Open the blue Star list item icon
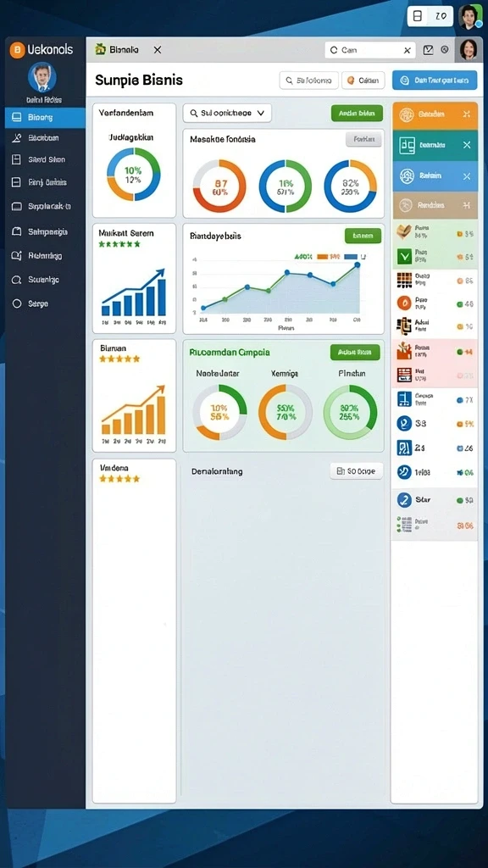 (404, 500)
